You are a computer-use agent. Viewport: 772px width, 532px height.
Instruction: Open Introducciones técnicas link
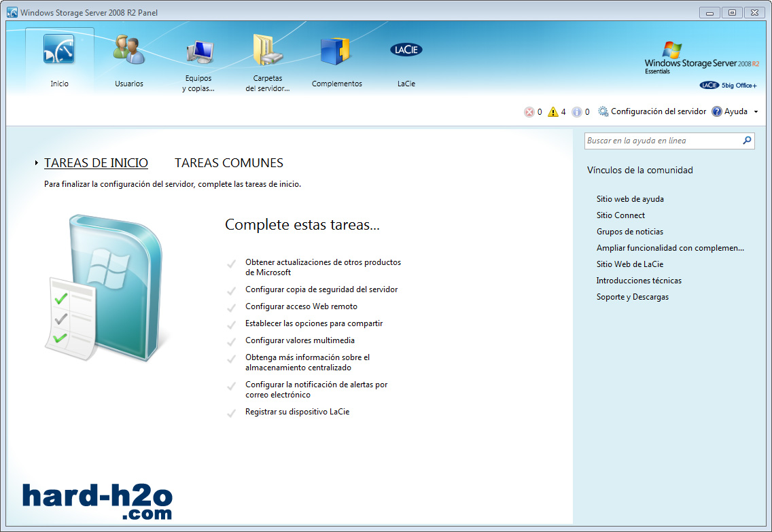click(639, 280)
